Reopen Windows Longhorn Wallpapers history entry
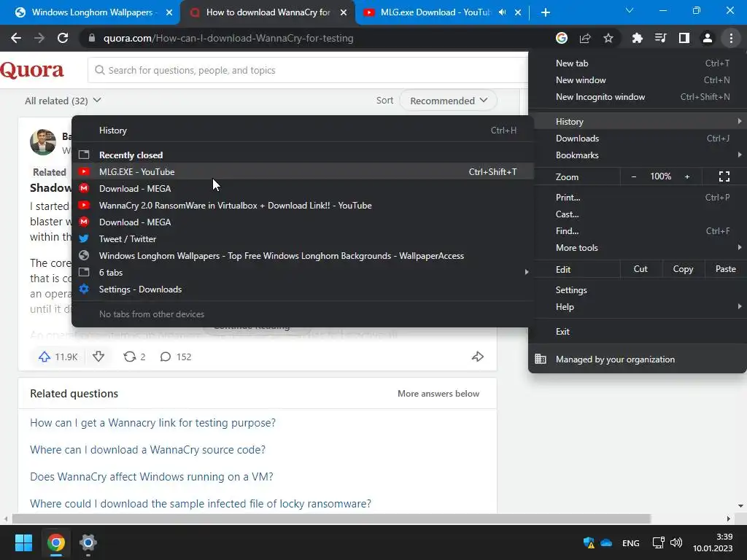Viewport: 747px width, 560px height. point(303,256)
